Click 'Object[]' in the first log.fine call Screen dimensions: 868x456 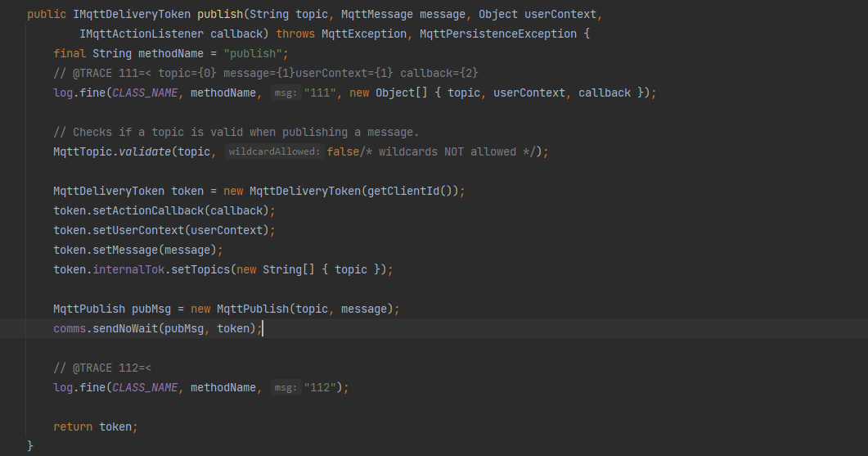402,93
